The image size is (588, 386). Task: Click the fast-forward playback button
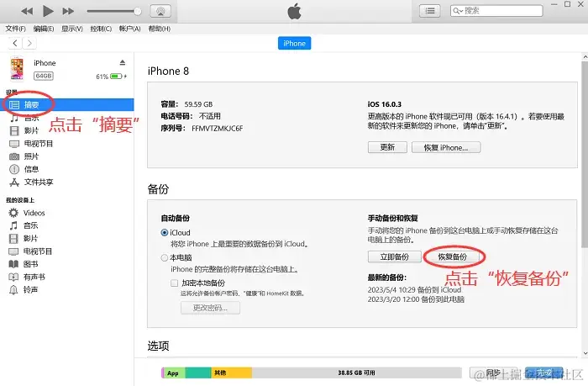(68, 11)
